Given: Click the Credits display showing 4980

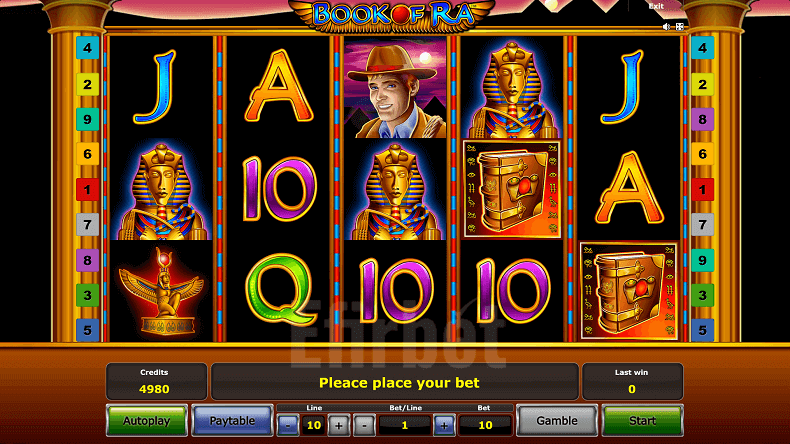Looking at the screenshot, I should pyautogui.click(x=156, y=381).
